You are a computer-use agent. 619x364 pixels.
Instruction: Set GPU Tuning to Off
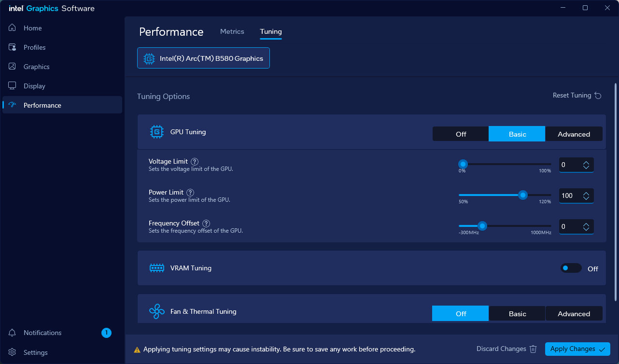[461, 134]
